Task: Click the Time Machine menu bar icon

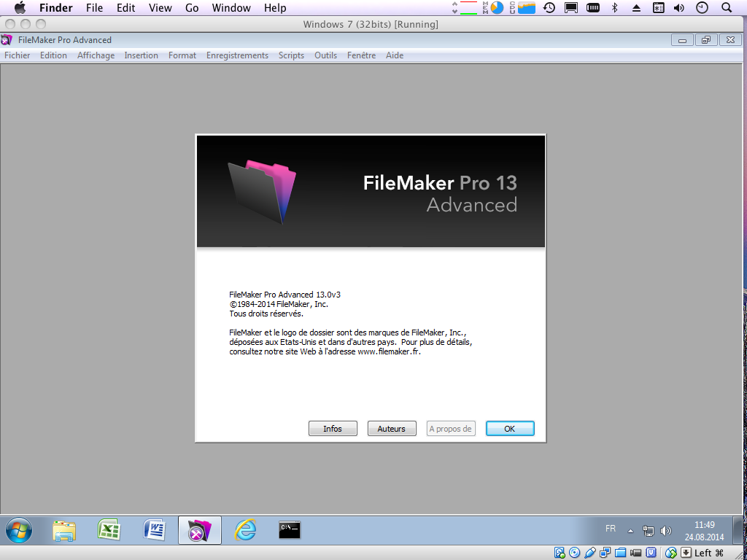Action: [549, 7]
